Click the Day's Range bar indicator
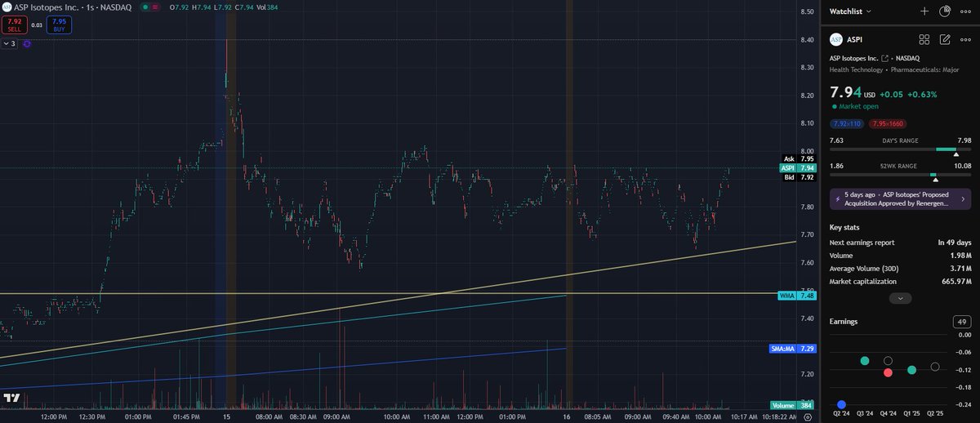The width and height of the screenshot is (980, 423). tap(900, 149)
